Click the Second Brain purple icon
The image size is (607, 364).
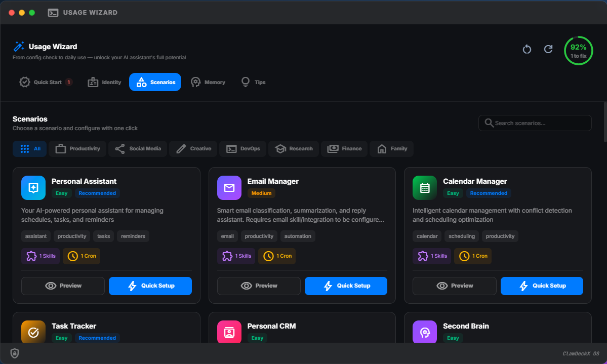coord(425,332)
